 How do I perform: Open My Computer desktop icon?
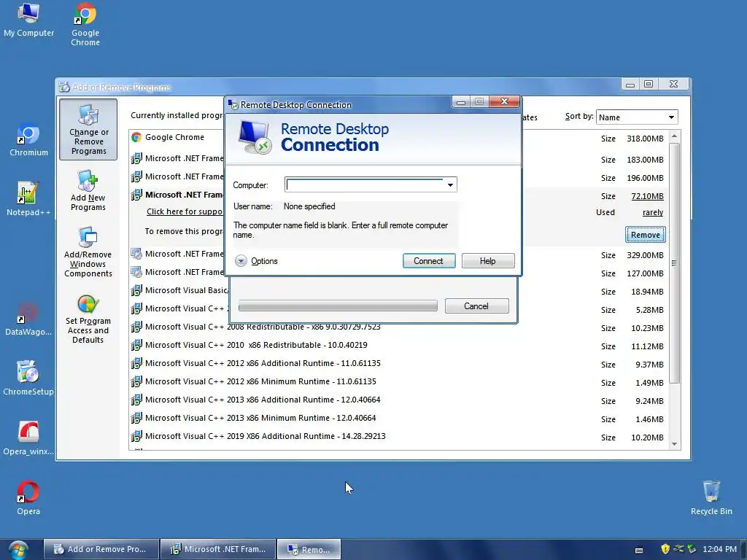point(28,20)
